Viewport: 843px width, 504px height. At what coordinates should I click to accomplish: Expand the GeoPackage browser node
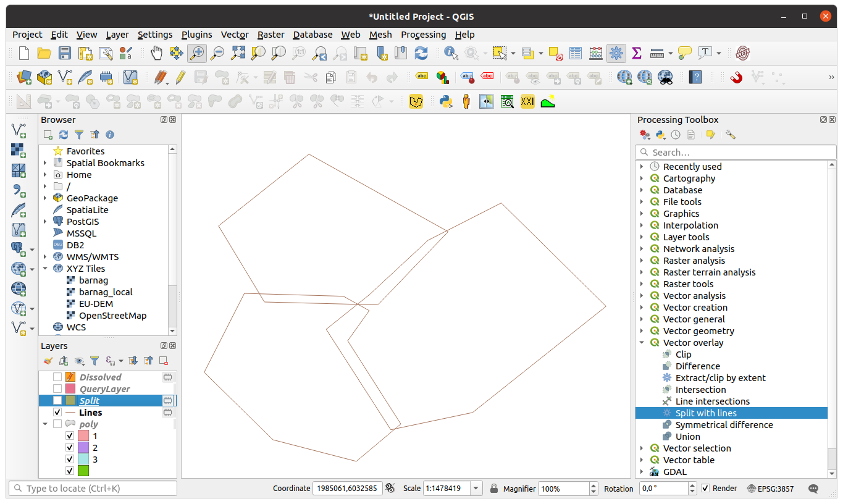coord(45,198)
